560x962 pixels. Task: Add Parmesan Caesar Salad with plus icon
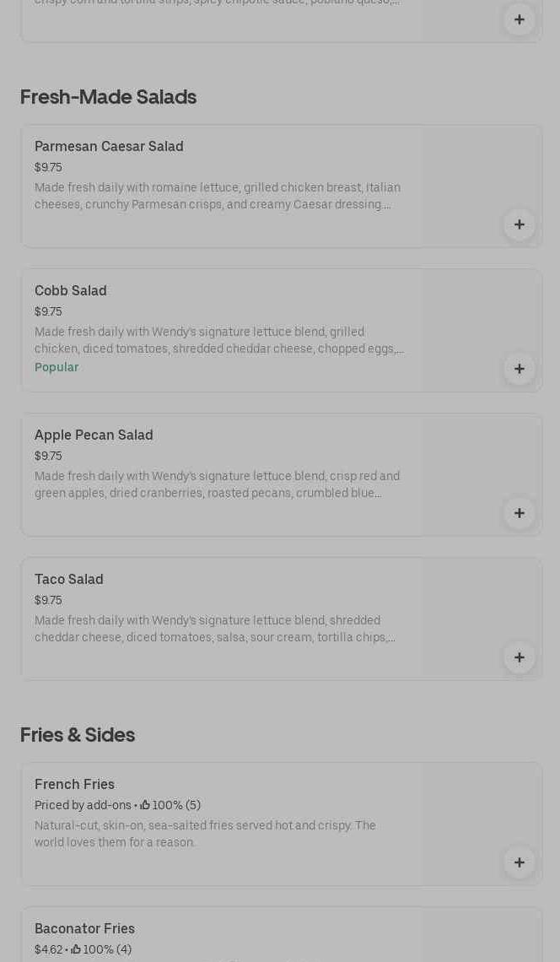(520, 224)
